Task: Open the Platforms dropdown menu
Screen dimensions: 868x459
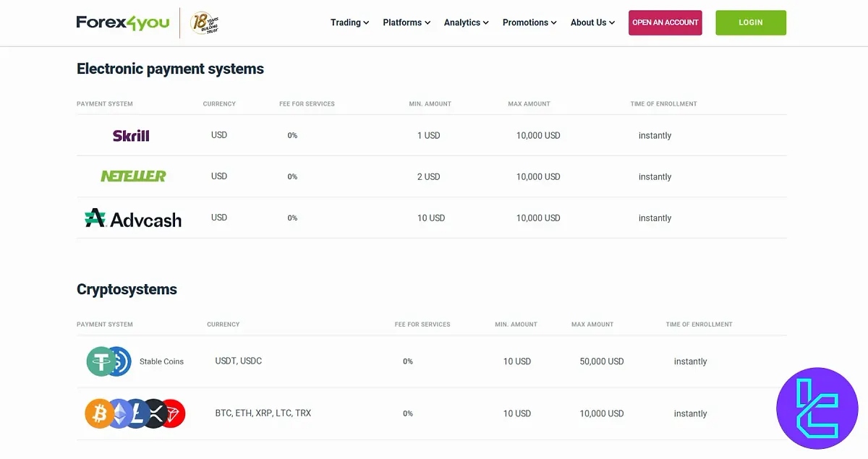Action: coord(407,22)
